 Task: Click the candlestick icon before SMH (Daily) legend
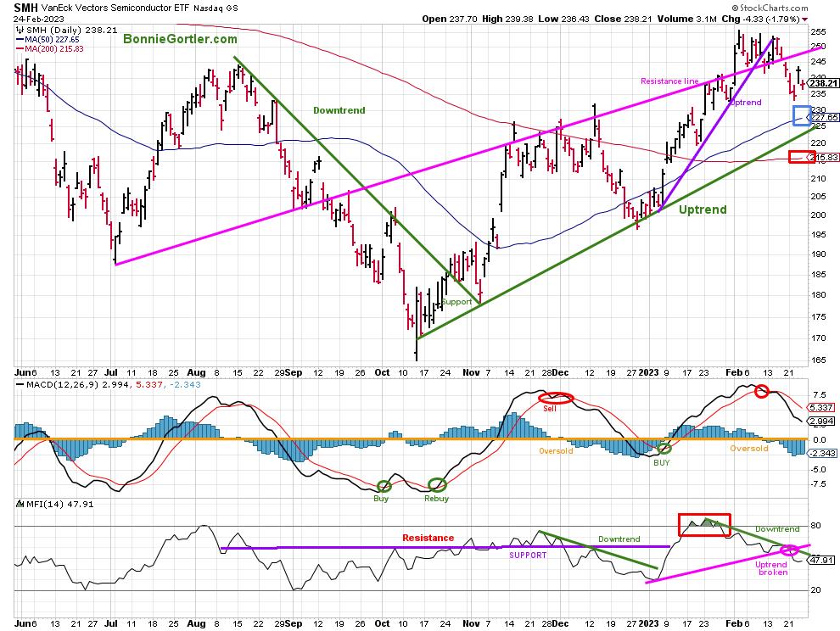(x=20, y=30)
